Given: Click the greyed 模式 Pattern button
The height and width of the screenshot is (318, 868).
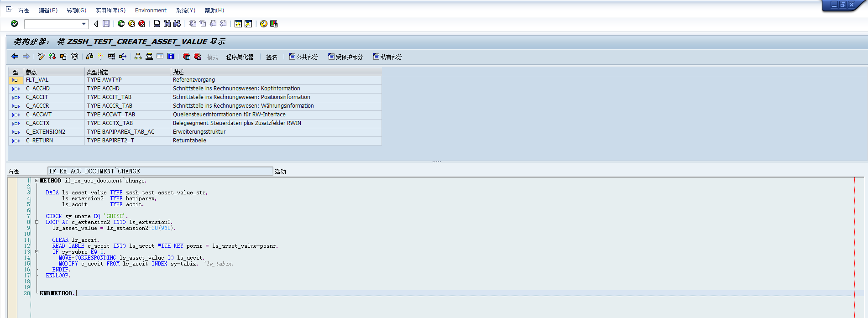Looking at the screenshot, I should coord(213,57).
